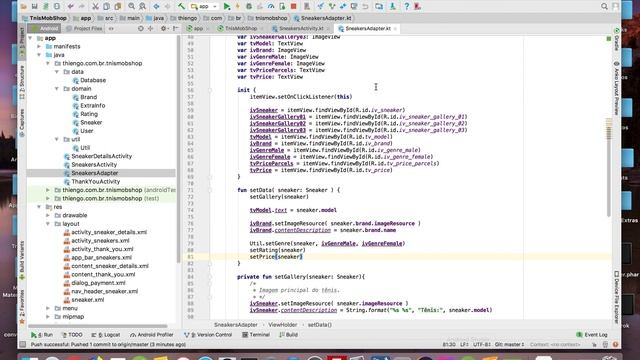Screen dimensions: 640x360
Task: Click the ViewHolder breadcrumb
Action: (282, 325)
